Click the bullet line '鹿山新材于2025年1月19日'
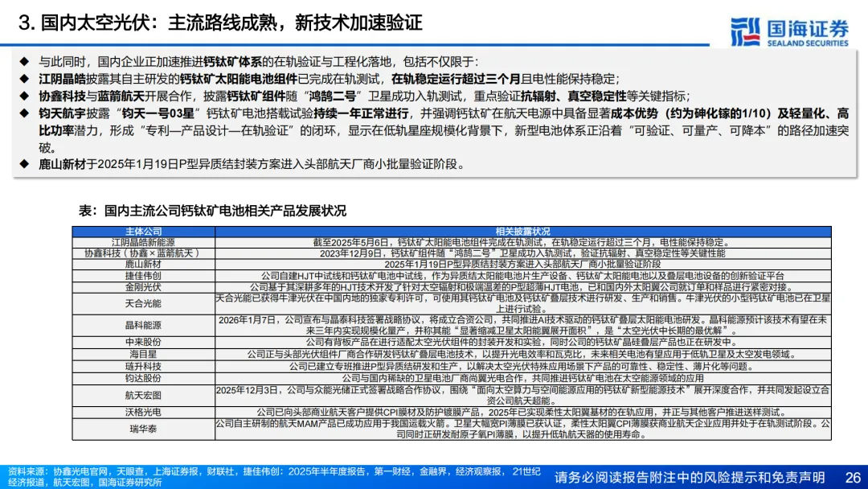This screenshot has height=489, width=868. point(252,165)
